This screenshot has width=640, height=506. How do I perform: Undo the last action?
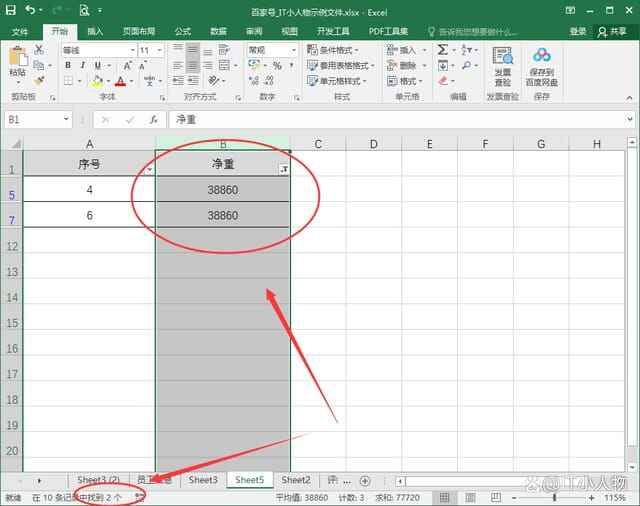[x=30, y=10]
